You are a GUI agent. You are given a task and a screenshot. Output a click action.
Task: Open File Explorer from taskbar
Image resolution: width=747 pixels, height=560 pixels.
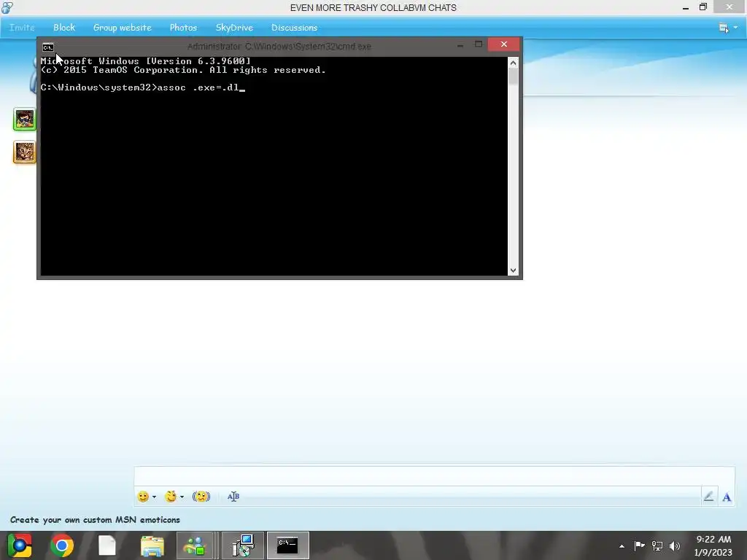coord(152,545)
